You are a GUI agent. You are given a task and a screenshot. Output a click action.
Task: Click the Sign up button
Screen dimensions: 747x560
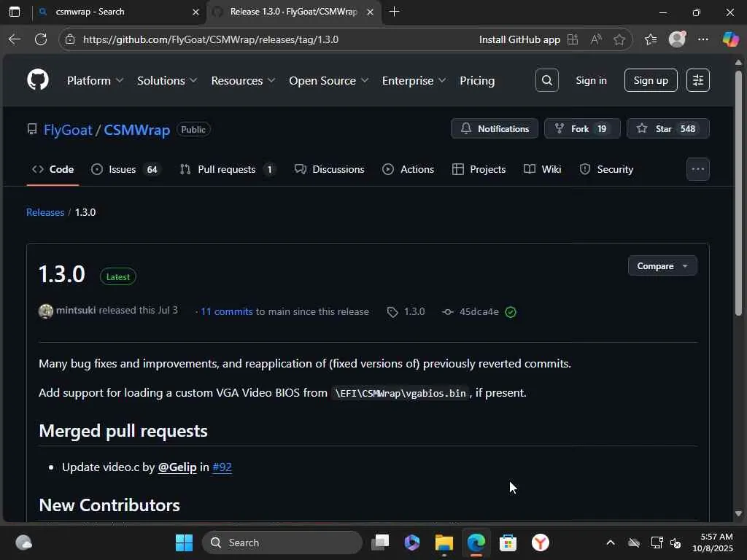point(651,80)
